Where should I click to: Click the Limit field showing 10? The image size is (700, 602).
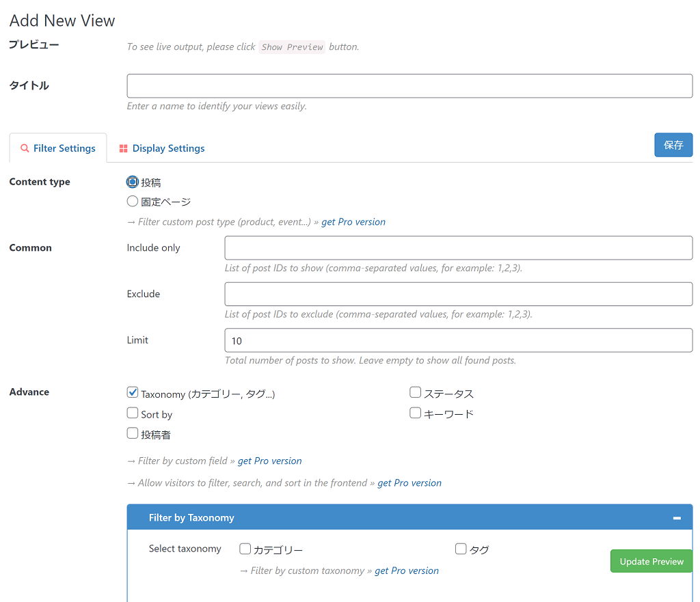tap(458, 340)
